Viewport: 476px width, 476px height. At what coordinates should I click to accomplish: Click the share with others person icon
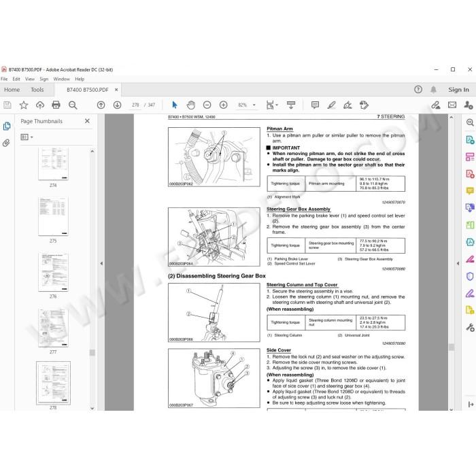469,105
